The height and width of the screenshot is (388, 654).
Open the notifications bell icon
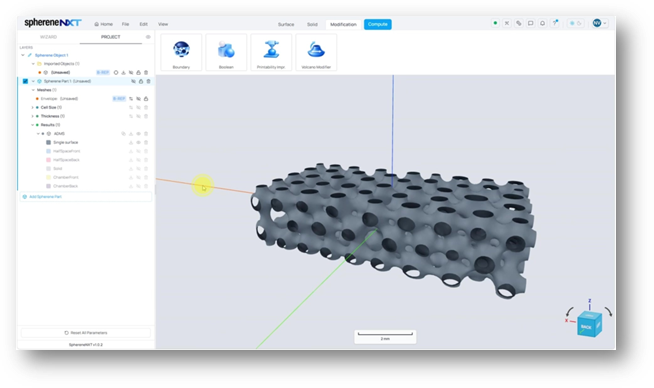(x=542, y=23)
